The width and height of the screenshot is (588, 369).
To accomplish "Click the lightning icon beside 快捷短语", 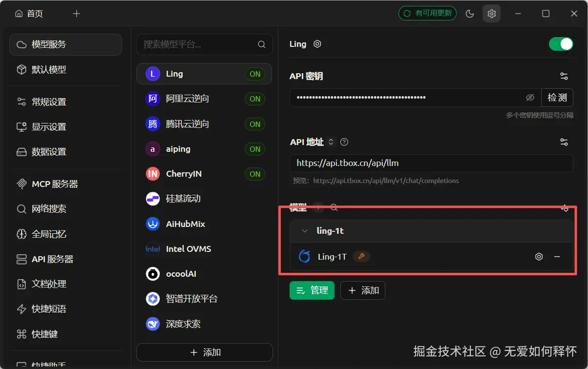I will pyautogui.click(x=21, y=309).
